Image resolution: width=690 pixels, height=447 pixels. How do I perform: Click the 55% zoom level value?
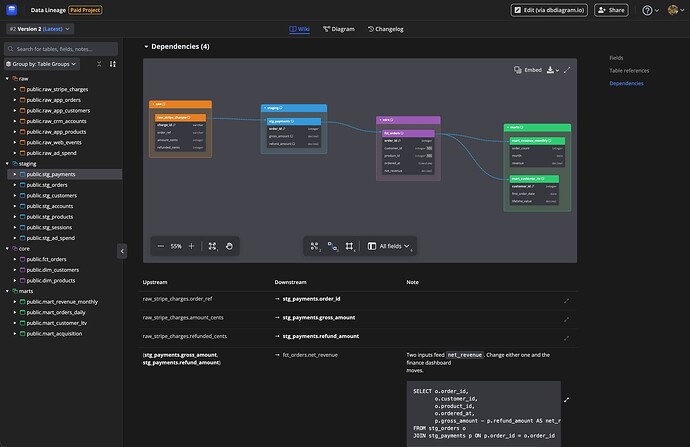click(176, 246)
